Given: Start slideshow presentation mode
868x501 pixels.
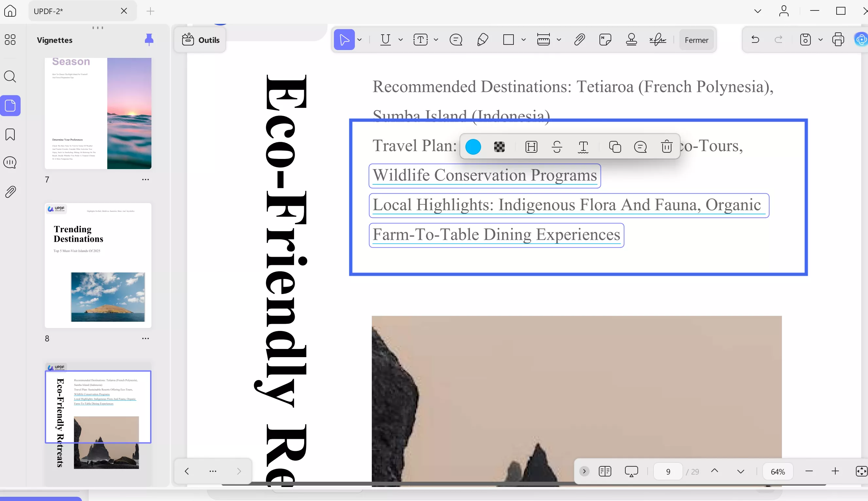Looking at the screenshot, I should pos(631,472).
